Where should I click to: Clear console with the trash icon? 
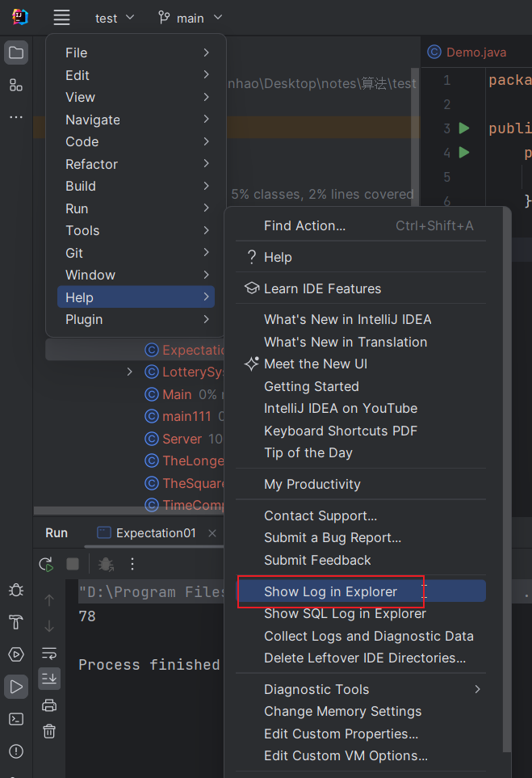(x=49, y=731)
